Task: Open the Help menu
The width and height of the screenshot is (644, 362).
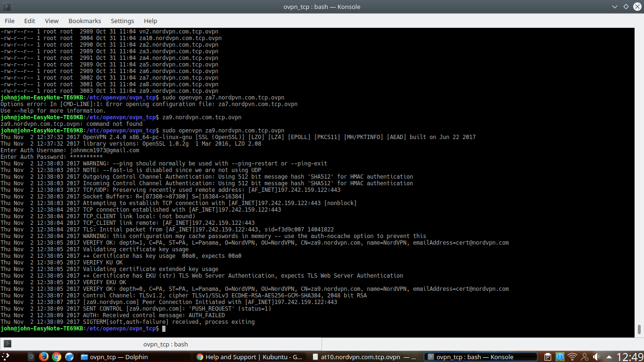Action: click(x=150, y=21)
